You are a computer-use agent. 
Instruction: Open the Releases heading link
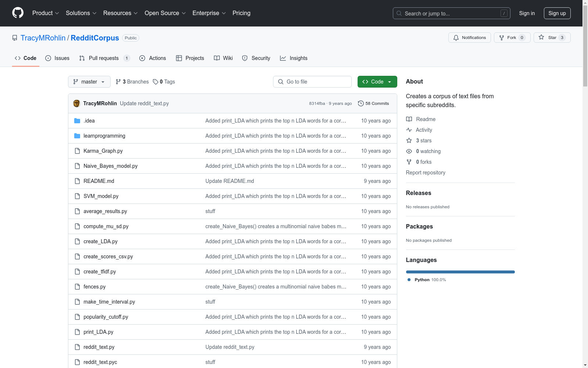419,193
